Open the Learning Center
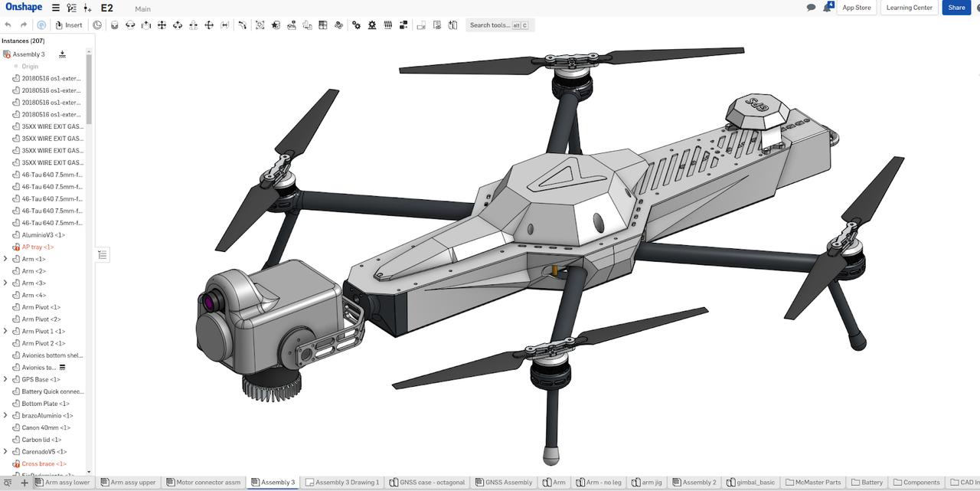 tap(909, 8)
